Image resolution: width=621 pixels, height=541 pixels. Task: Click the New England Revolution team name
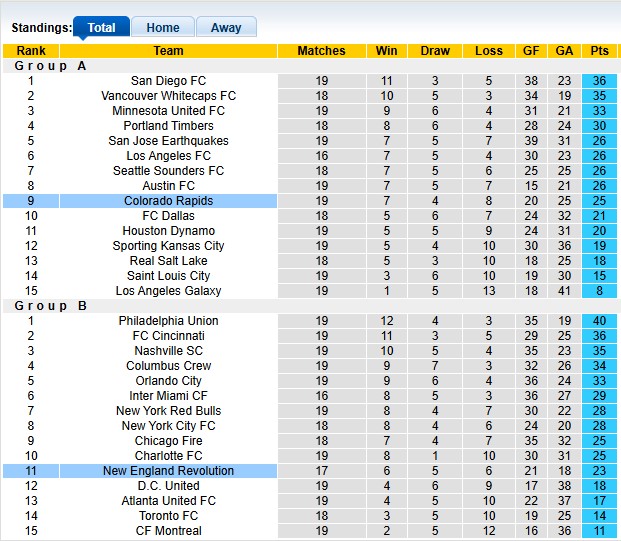[x=168, y=471]
